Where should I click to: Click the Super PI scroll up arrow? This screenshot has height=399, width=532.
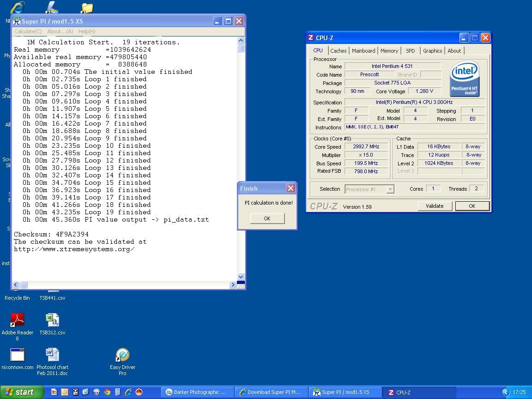point(241,40)
